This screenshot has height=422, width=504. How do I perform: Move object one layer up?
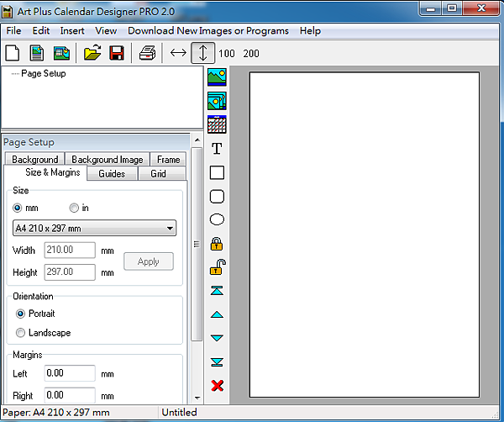point(217,314)
